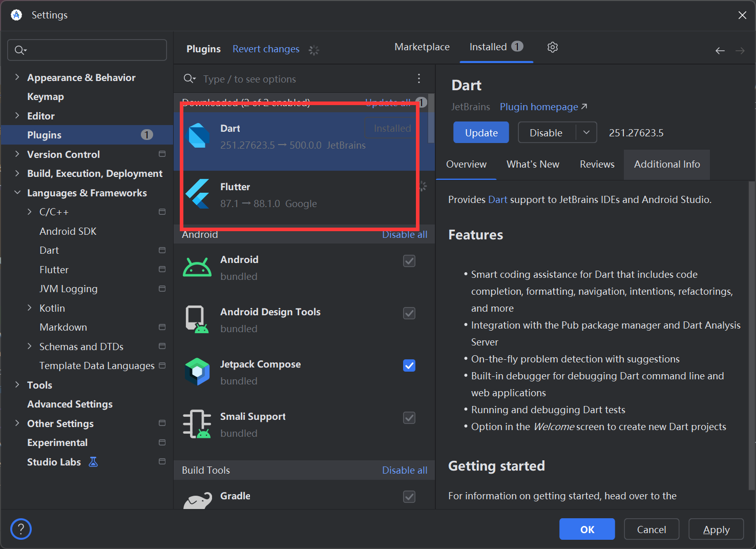Click the plugin list vertical scrollbar
This screenshot has width=756, height=549.
431,118
